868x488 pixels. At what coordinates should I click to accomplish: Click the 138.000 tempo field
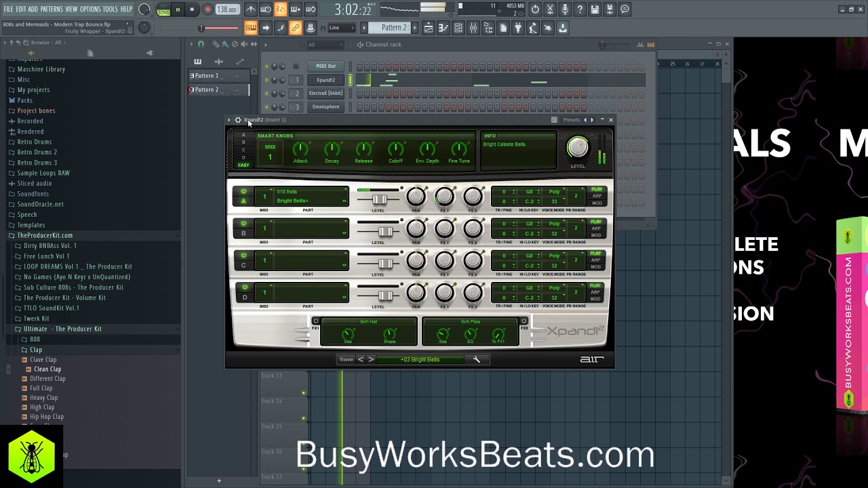227,9
